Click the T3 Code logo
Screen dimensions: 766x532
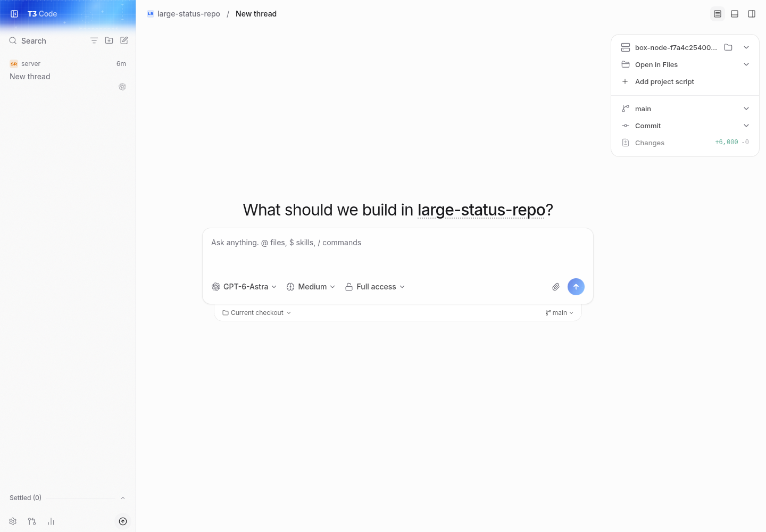(x=42, y=14)
